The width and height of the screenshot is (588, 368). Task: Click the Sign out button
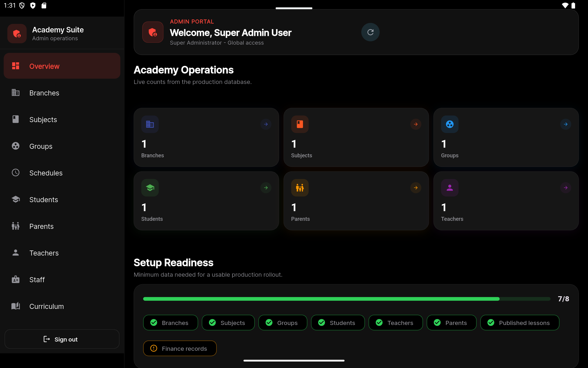pyautogui.click(x=62, y=339)
